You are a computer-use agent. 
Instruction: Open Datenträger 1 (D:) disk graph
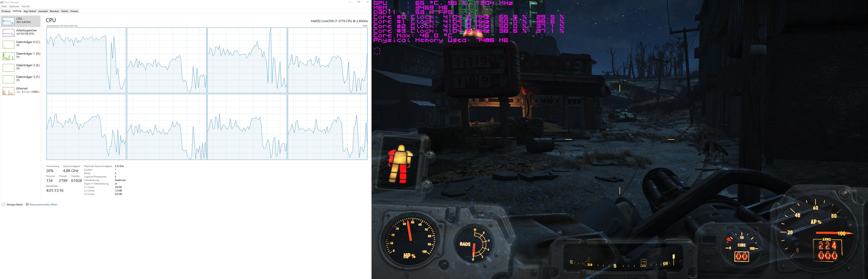tap(8, 56)
